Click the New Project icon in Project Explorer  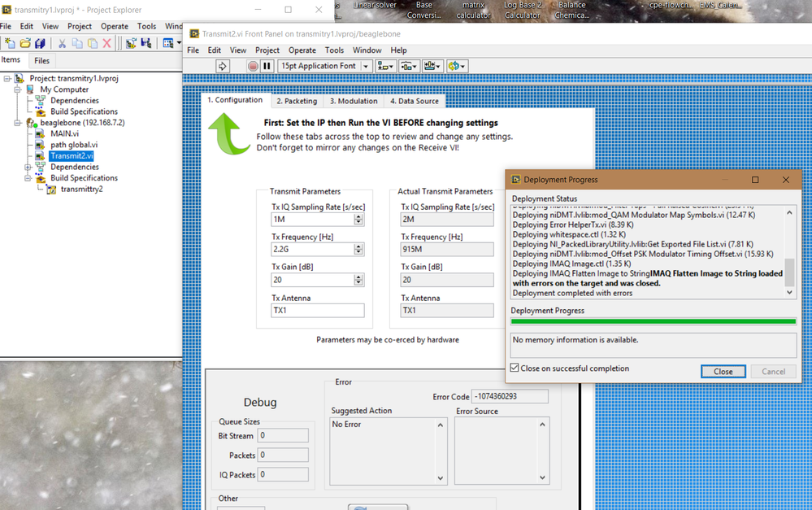pyautogui.click(x=9, y=43)
